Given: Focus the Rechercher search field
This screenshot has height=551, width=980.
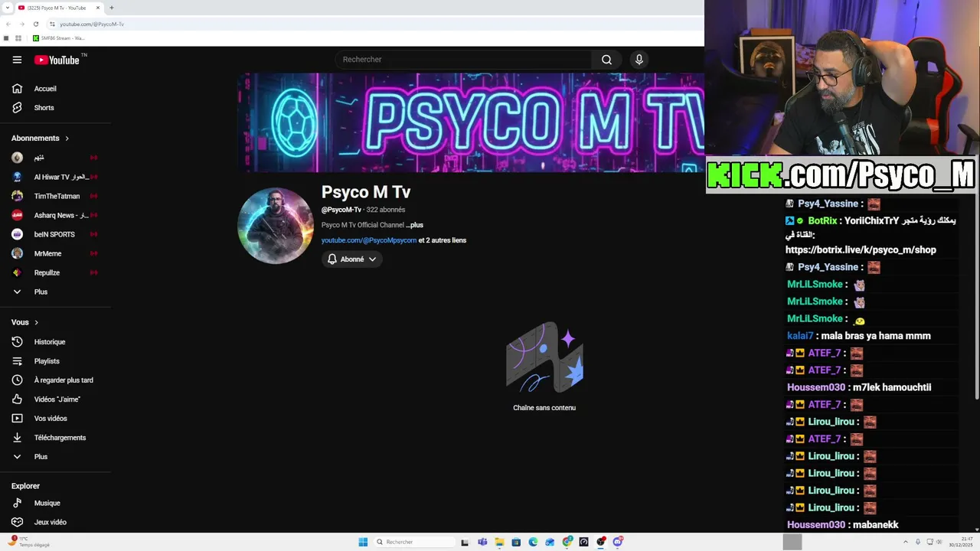Looking at the screenshot, I should [x=463, y=60].
